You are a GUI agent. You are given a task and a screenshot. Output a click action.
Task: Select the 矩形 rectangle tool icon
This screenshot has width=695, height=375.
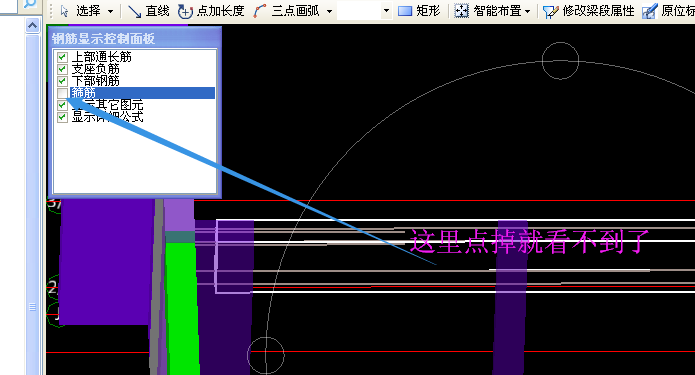[405, 11]
